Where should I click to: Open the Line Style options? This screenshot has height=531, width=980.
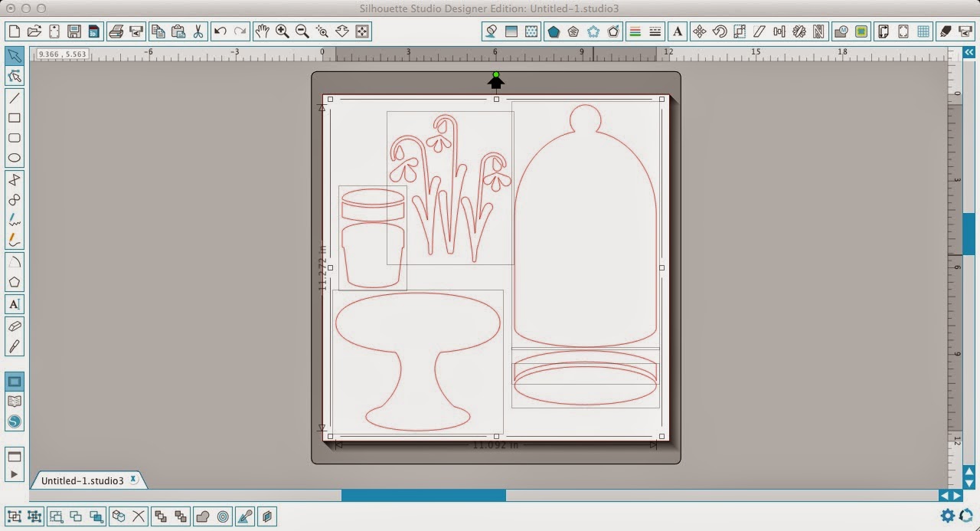(x=655, y=31)
